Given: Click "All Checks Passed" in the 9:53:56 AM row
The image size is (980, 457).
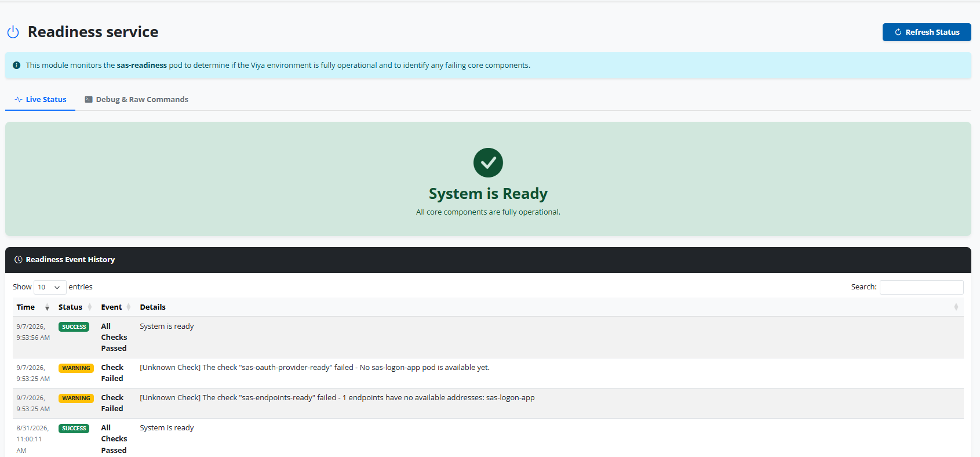Looking at the screenshot, I should click(x=114, y=338).
